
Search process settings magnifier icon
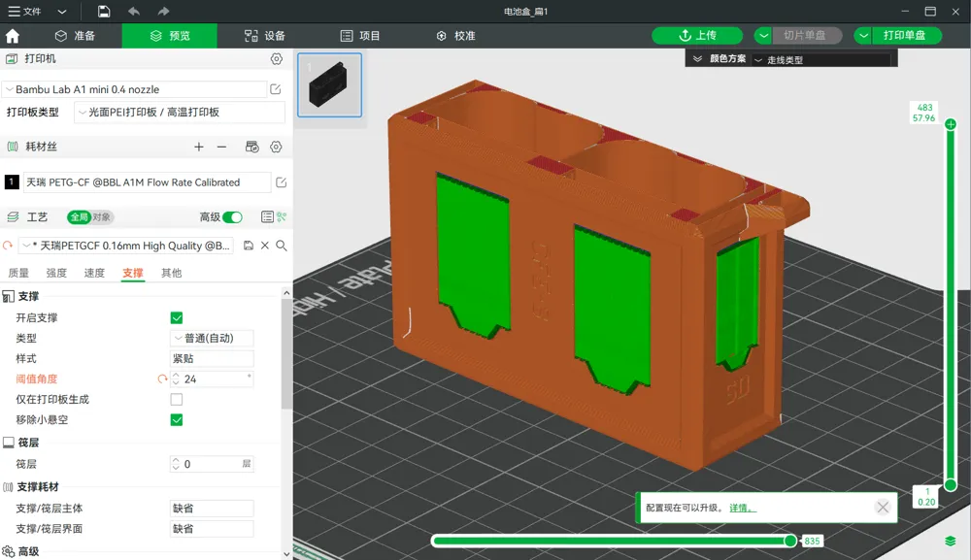point(282,246)
